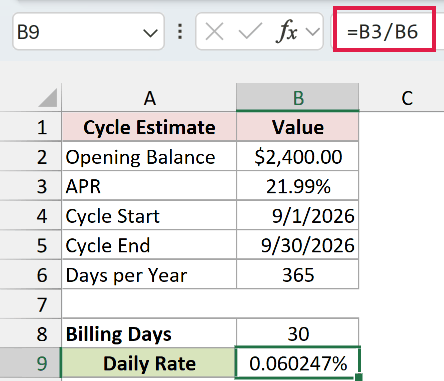This screenshot has width=444, height=381.
Task: Select row 1 header
Action: click(x=31, y=127)
